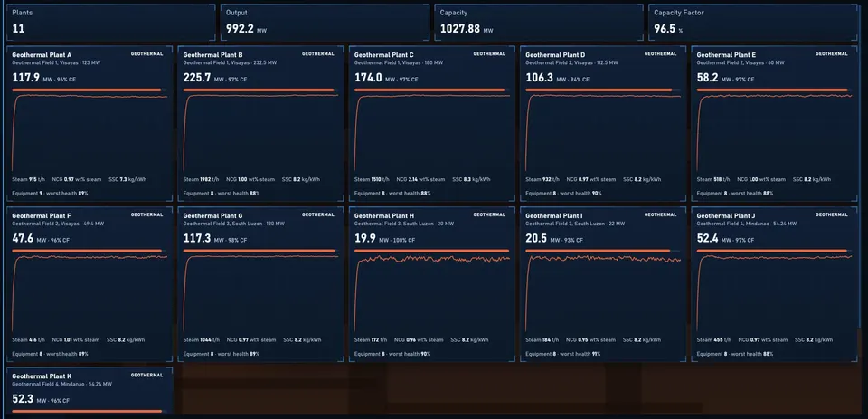The height and width of the screenshot is (419, 868).
Task: Select the Geothermal Plant D heading
Action: click(x=555, y=55)
